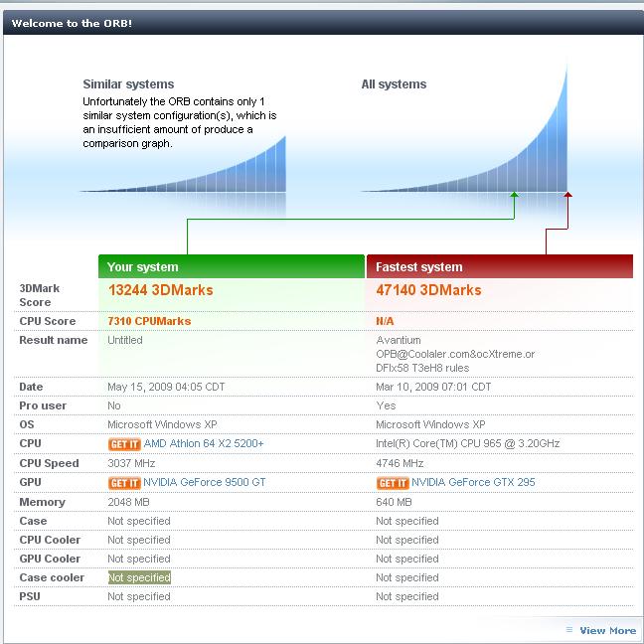644x644 pixels.
Task: Click the Fastest system OS Microsoft Windows XP
Action: [x=430, y=424]
